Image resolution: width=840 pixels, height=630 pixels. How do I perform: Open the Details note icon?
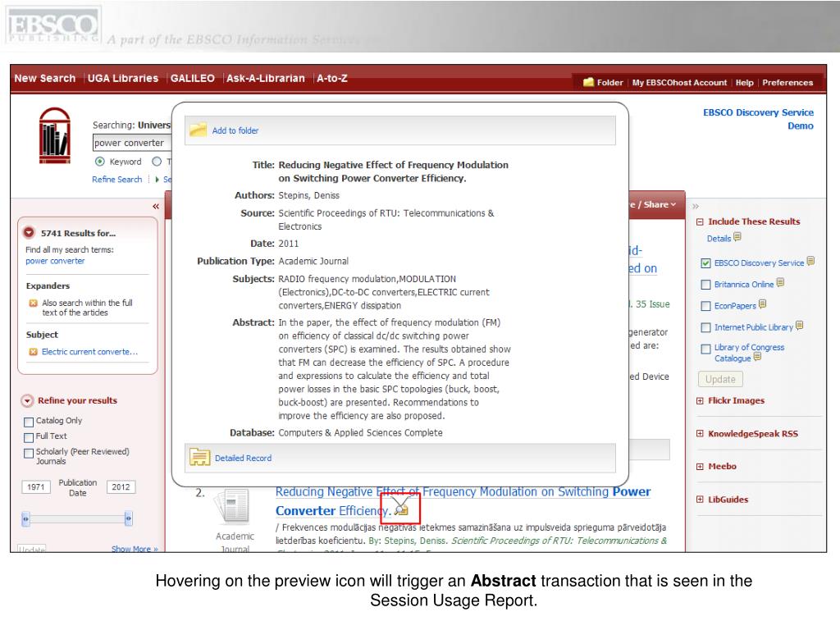point(737,237)
